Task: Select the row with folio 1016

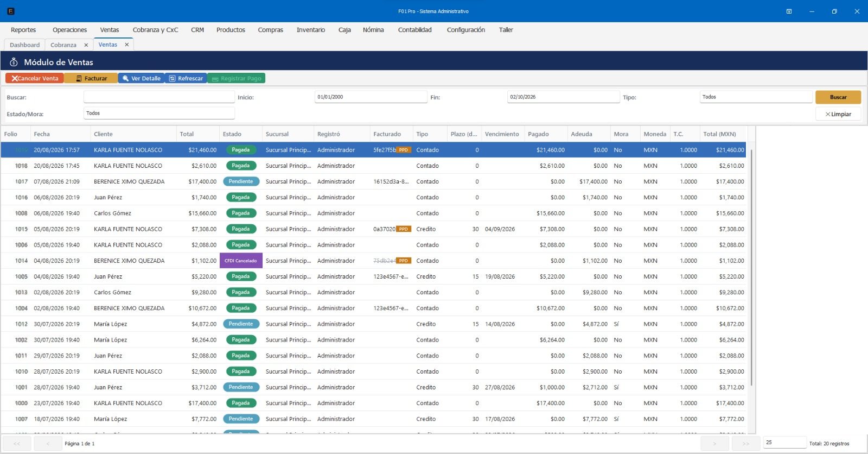Action: (x=373, y=198)
